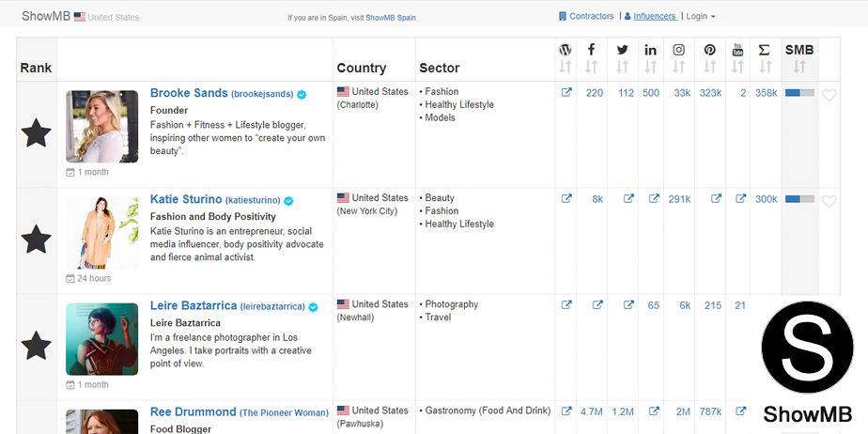
Task: Sort by the YouTube column
Action: pyautogui.click(x=737, y=67)
